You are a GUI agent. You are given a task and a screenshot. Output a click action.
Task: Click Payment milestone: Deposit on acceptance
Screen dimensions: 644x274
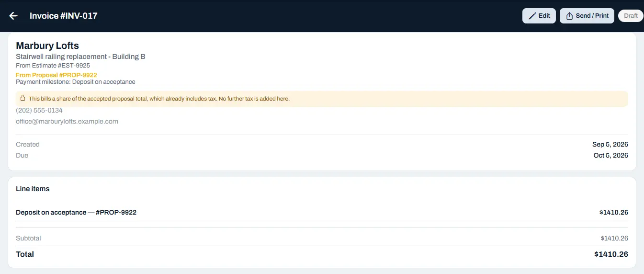pos(76,82)
